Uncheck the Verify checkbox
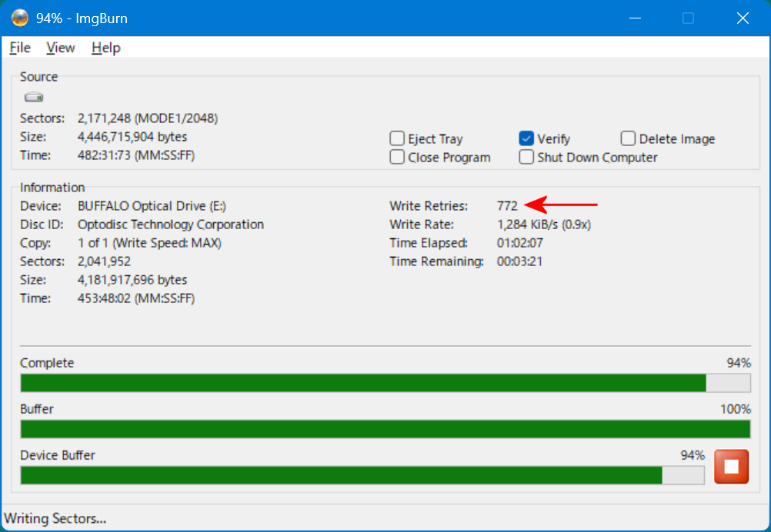The height and width of the screenshot is (532, 771). click(526, 138)
